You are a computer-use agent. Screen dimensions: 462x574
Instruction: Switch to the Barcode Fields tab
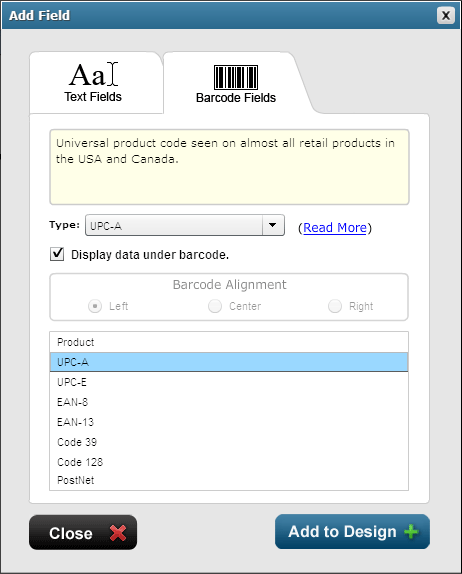click(x=236, y=83)
